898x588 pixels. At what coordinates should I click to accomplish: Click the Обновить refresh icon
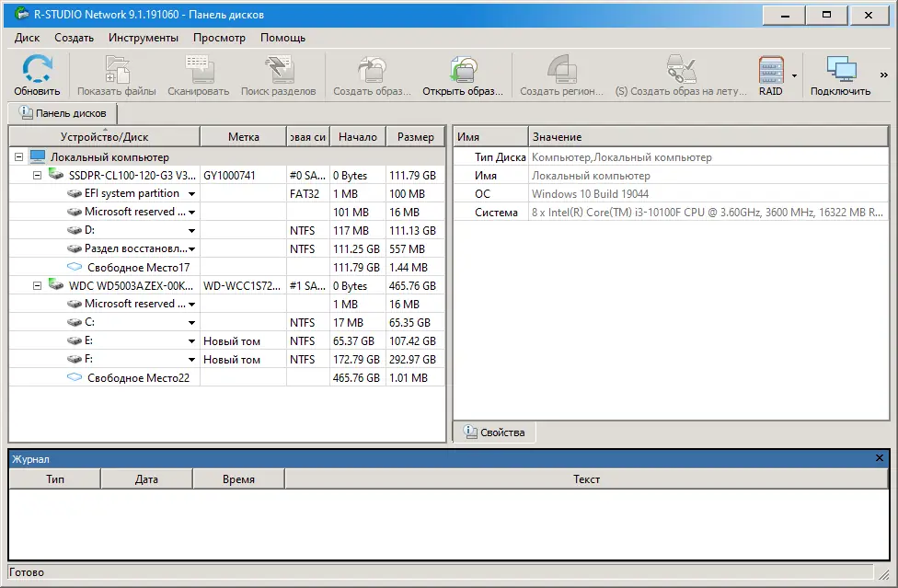[37, 69]
